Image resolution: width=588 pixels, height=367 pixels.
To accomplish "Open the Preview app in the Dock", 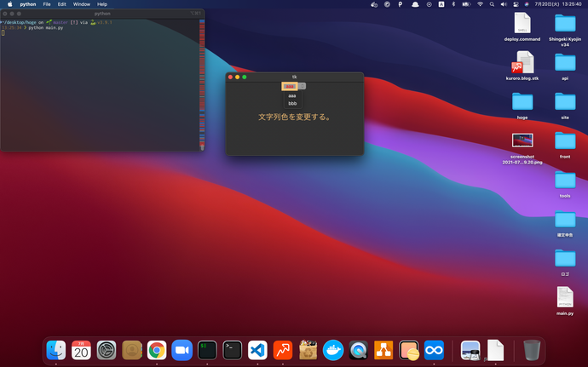I will click(x=470, y=350).
